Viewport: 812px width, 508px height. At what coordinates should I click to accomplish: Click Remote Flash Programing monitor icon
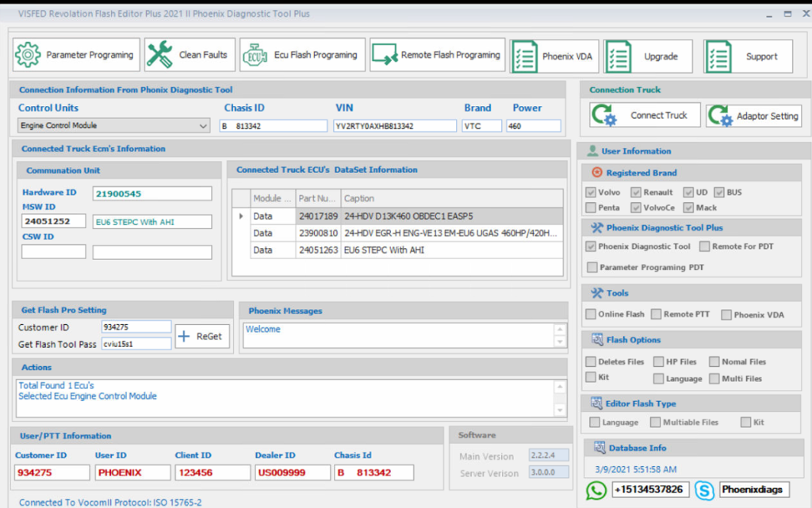(x=385, y=55)
